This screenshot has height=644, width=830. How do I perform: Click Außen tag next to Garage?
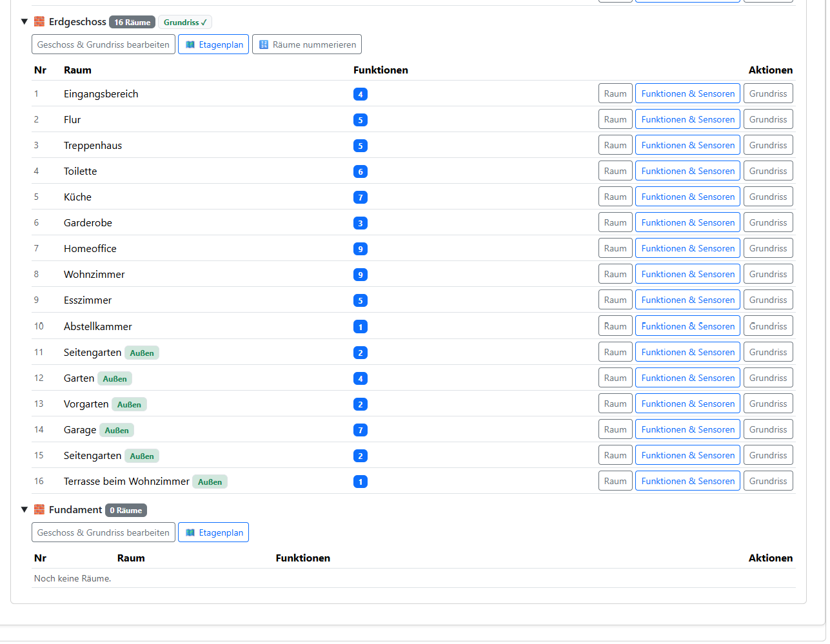(117, 430)
